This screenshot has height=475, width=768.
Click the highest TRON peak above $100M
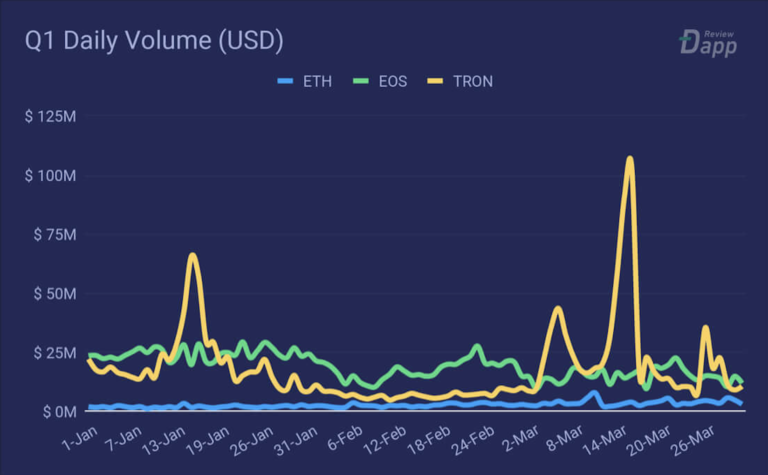629,158
